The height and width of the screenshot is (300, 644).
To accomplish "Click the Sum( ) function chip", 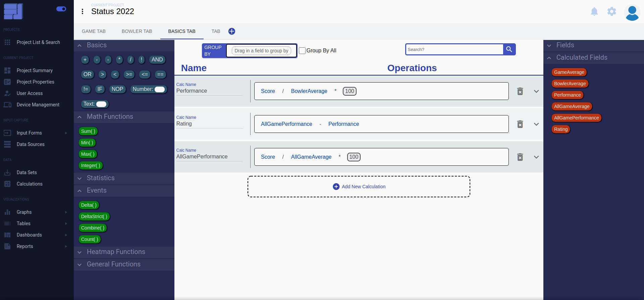I will [x=88, y=131].
